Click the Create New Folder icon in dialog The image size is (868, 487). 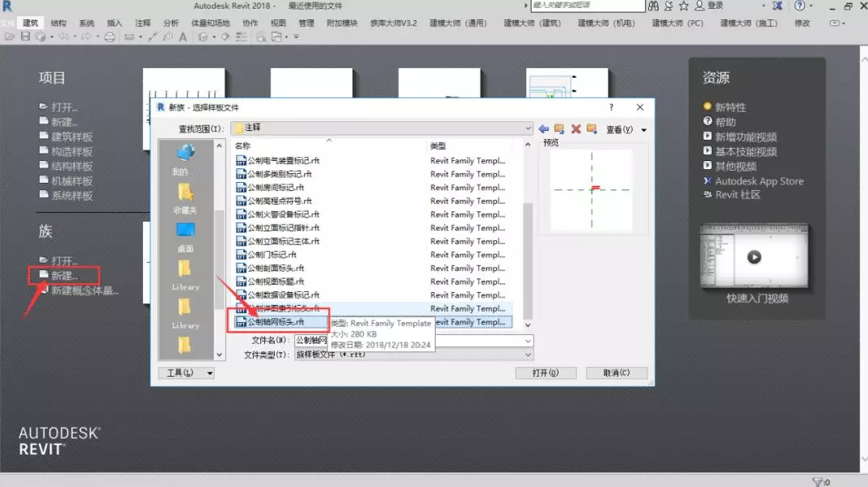tap(591, 129)
